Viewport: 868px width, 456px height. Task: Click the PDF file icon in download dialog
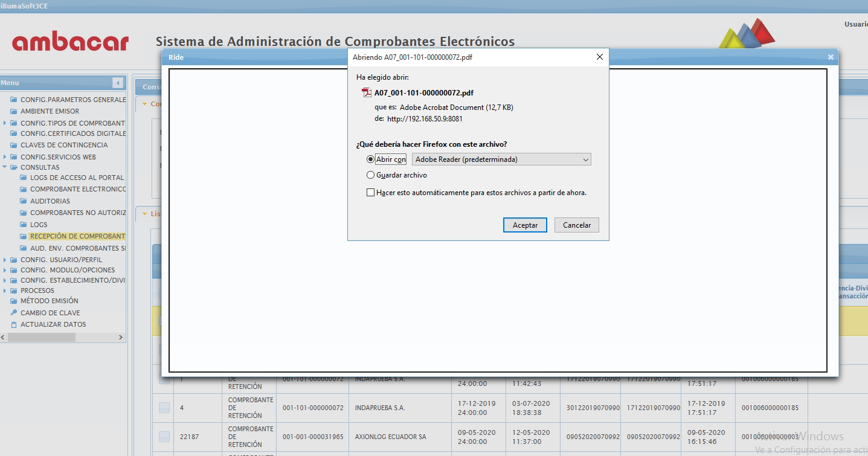click(x=366, y=93)
